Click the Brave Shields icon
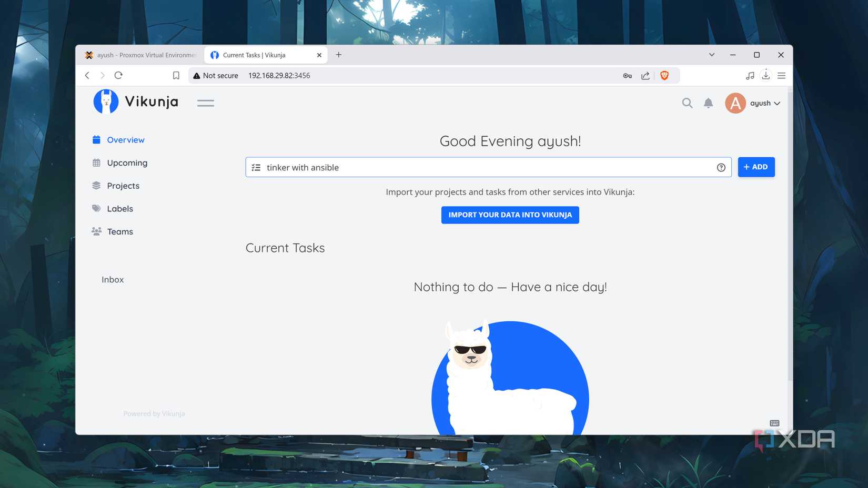Image resolution: width=868 pixels, height=488 pixels. [x=664, y=75]
